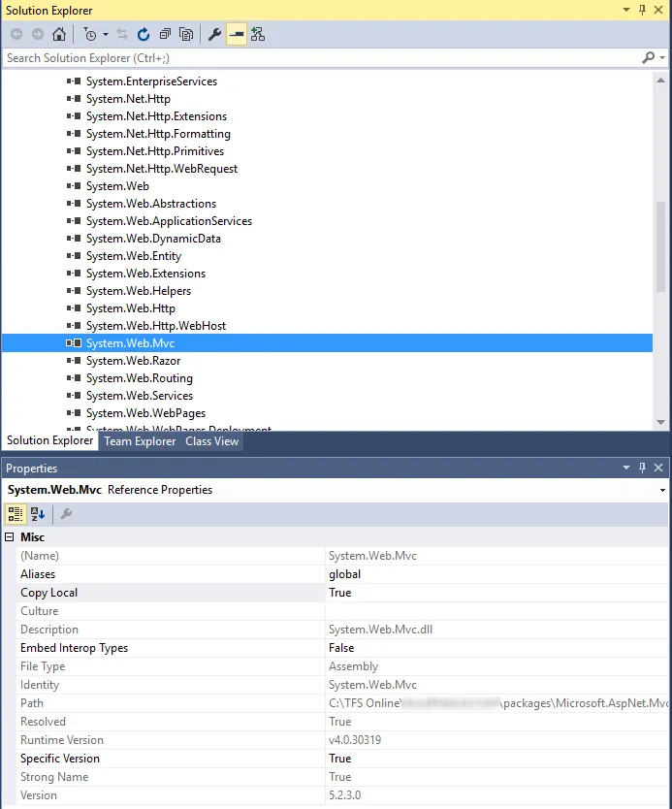Select System.Net.Http.Formatting reference
The height and width of the screenshot is (809, 672).
[x=158, y=134]
